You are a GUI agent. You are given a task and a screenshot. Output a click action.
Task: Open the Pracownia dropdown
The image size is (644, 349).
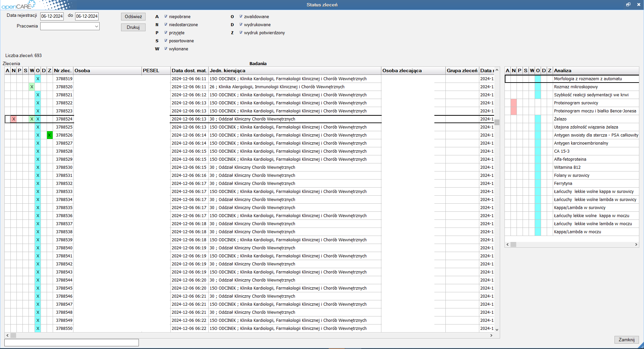click(x=96, y=26)
